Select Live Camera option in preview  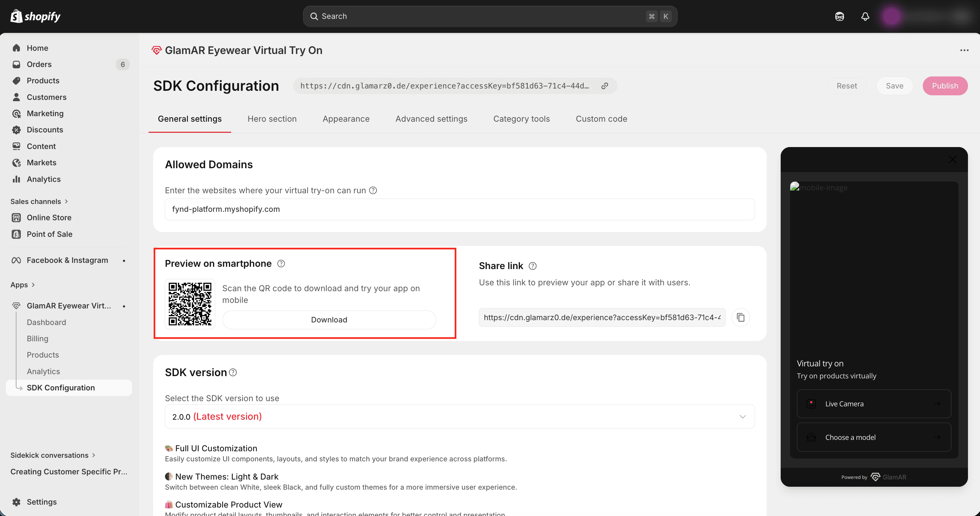click(x=873, y=404)
